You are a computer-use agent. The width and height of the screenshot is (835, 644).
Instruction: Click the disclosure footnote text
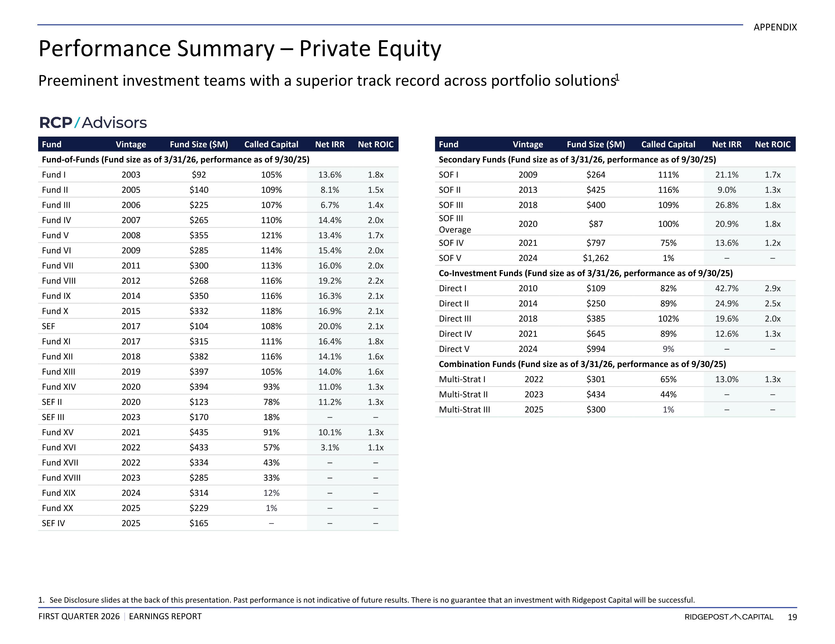366,600
